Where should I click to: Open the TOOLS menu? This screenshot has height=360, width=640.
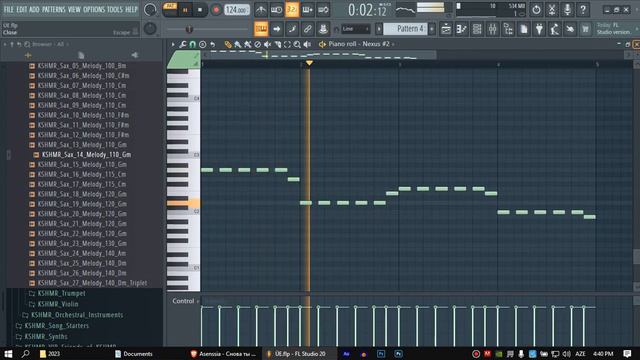click(115, 9)
